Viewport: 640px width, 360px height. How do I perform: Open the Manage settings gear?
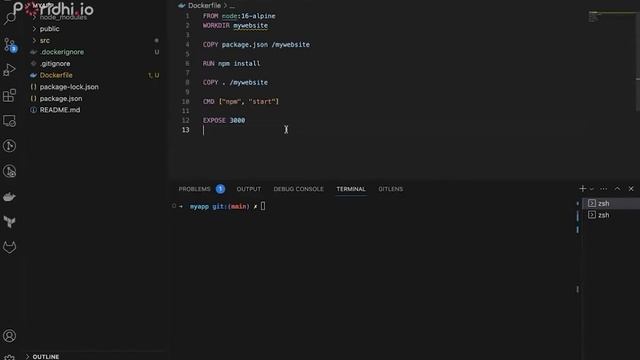tap(9, 357)
